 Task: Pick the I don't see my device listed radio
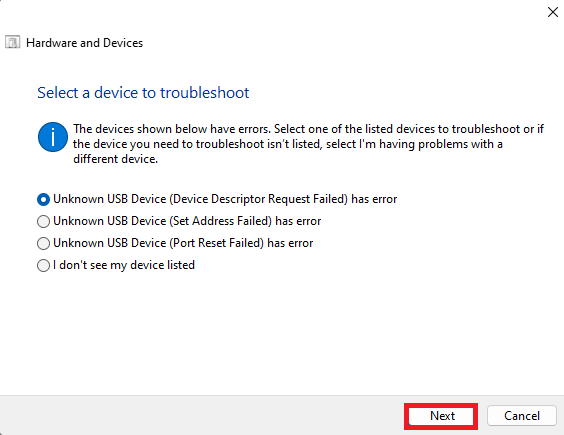pyautogui.click(x=43, y=266)
